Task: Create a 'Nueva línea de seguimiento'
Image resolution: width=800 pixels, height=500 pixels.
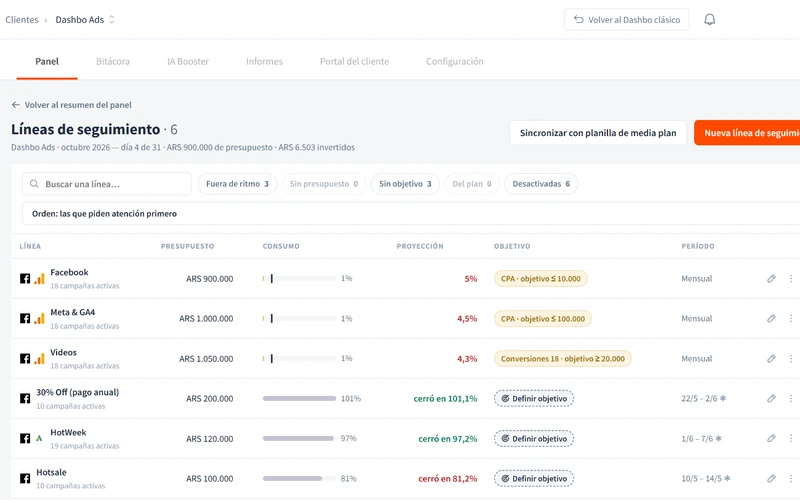Action: pyautogui.click(x=747, y=133)
